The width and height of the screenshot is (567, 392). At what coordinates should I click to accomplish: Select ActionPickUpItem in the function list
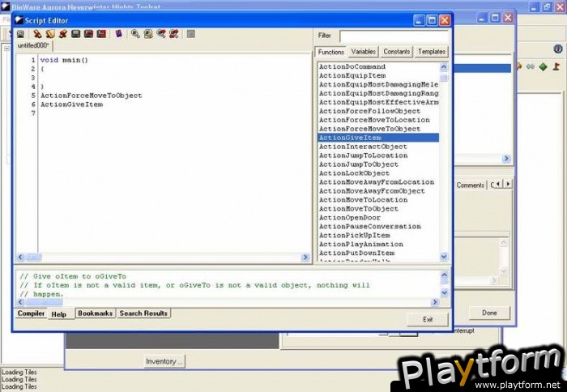tap(378, 235)
